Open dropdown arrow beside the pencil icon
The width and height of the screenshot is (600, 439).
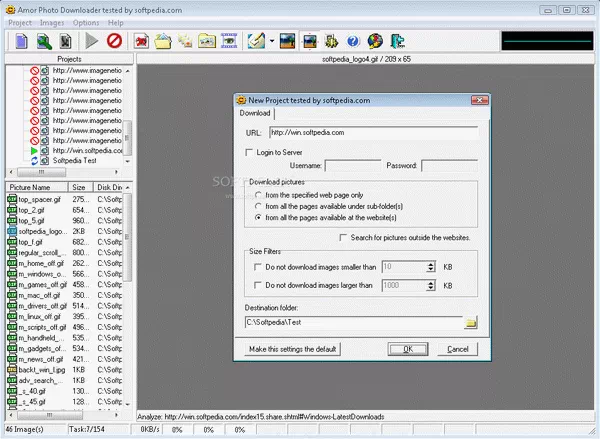tap(272, 41)
